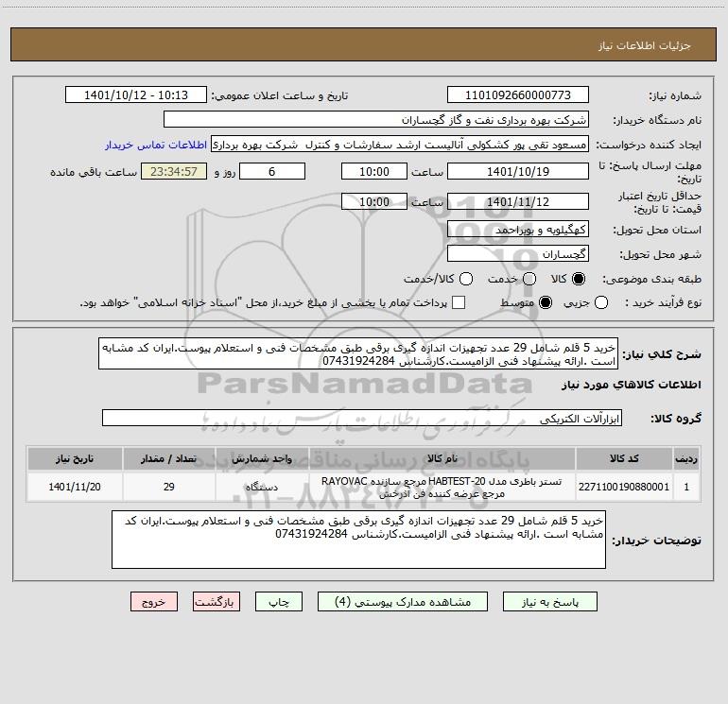Click the requester field مسعود تقی پور
728x704 pixels.
tap(400, 145)
